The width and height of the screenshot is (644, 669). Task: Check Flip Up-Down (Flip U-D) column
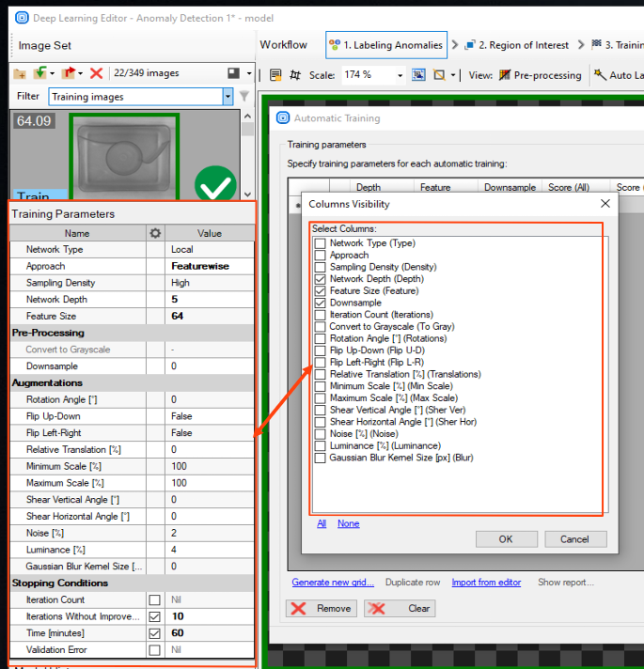(320, 350)
